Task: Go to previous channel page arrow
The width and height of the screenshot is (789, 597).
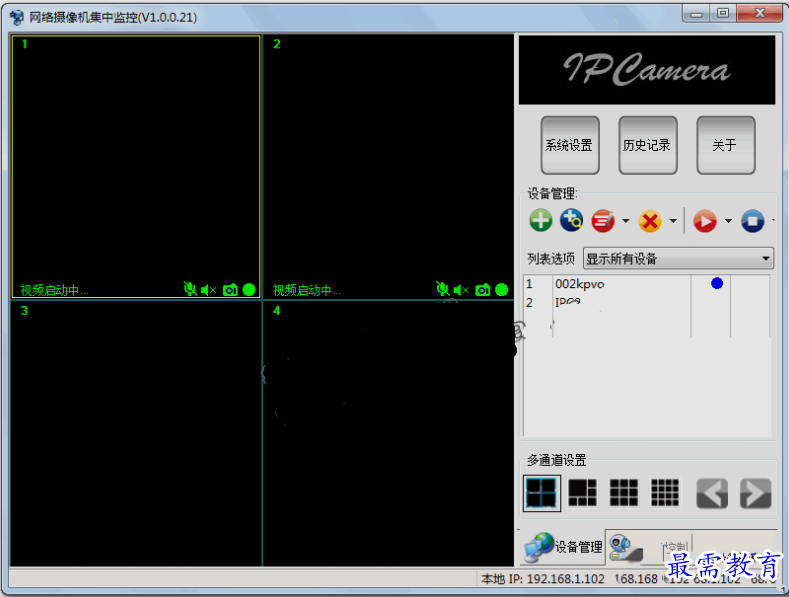Action: 712,493
